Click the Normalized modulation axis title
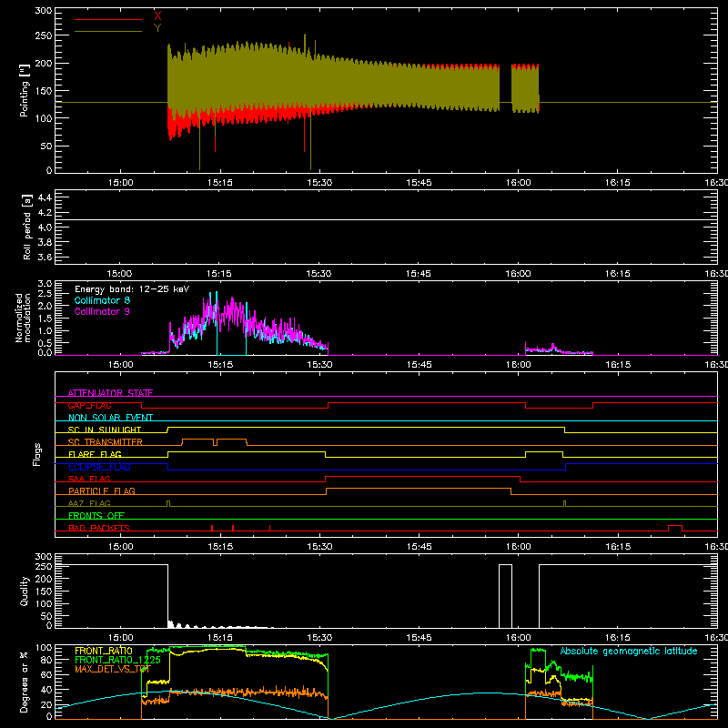The image size is (728, 728). pyautogui.click(x=23, y=318)
